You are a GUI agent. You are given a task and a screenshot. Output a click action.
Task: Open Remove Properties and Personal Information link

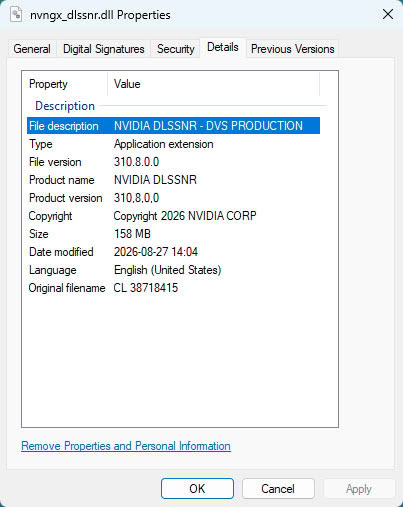pyautogui.click(x=126, y=446)
